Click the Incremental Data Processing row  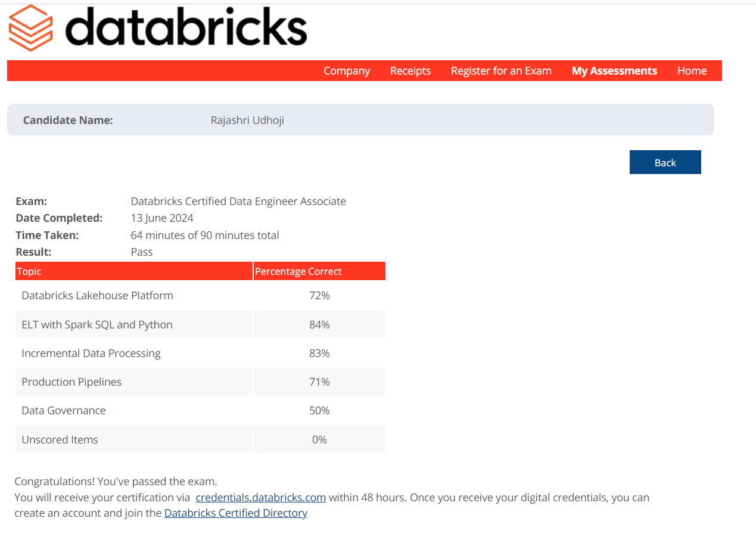tap(91, 353)
